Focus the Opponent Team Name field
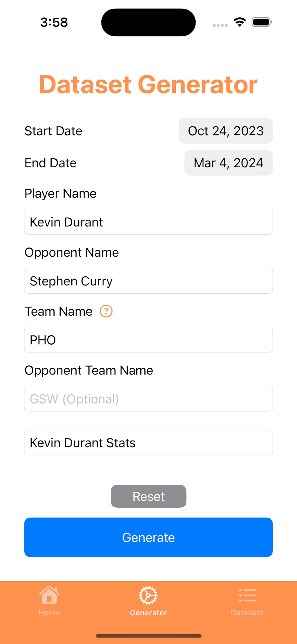 148,399
